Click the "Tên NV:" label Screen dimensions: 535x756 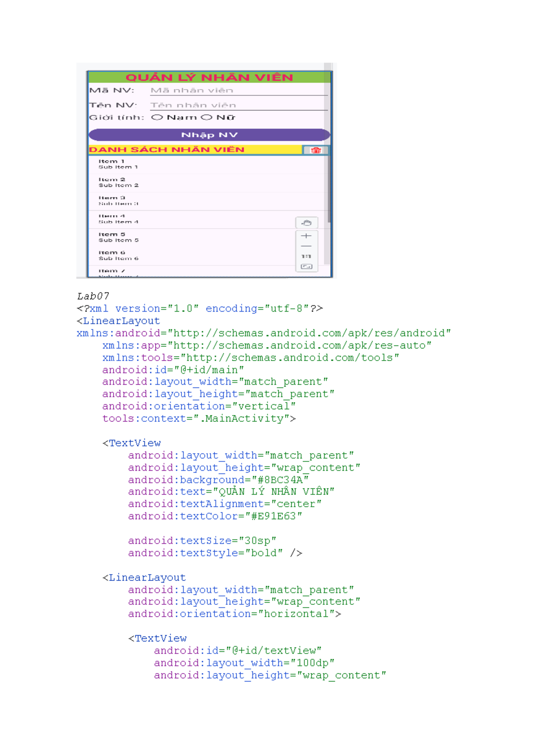coord(113,105)
